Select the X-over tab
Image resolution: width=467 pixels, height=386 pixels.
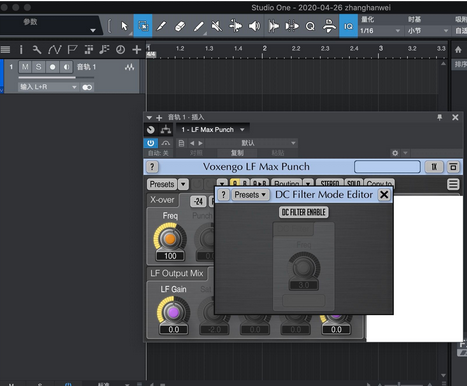[162, 200]
